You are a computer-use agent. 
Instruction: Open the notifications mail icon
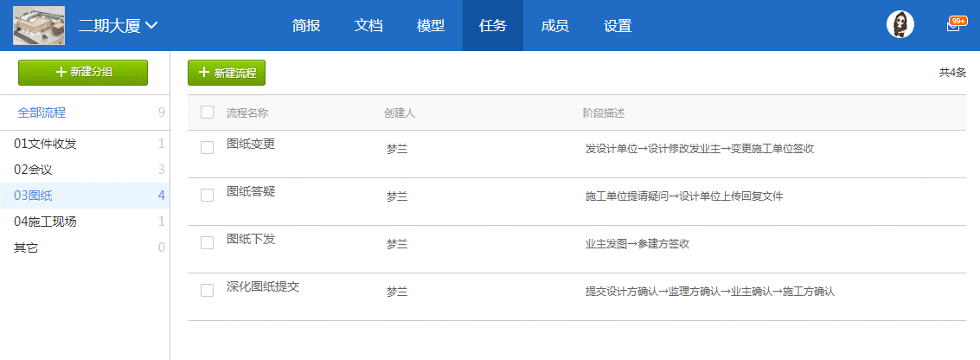pos(953,26)
